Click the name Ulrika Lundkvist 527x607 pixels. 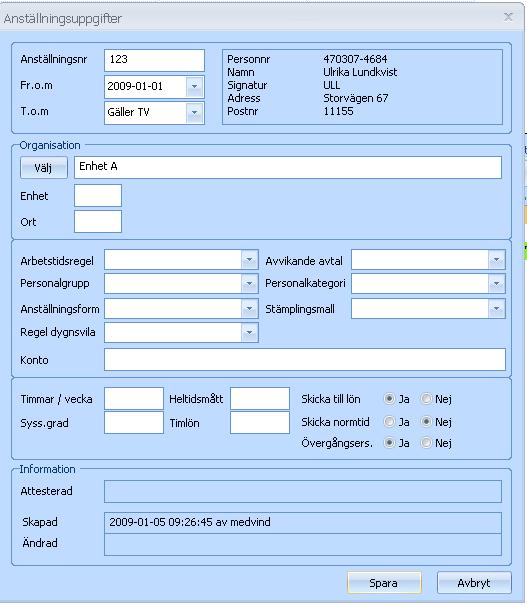point(360,72)
